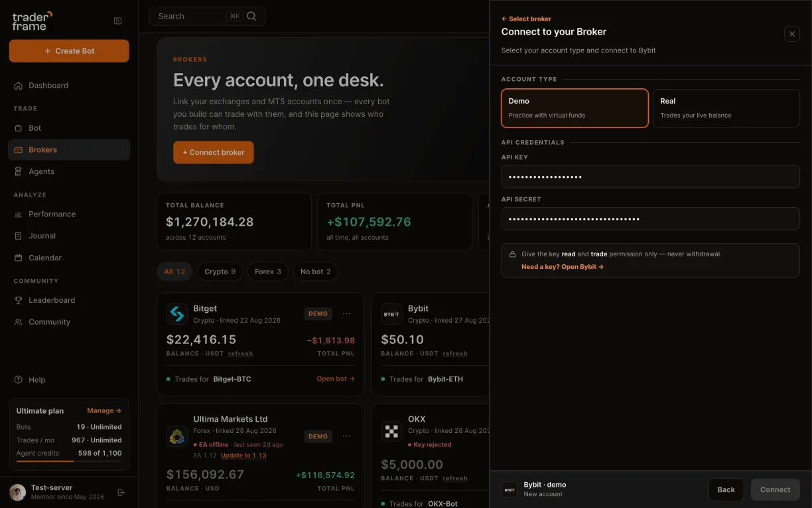The image size is (812, 508).
Task: Click the Bitget broker logo
Action: [x=177, y=314]
